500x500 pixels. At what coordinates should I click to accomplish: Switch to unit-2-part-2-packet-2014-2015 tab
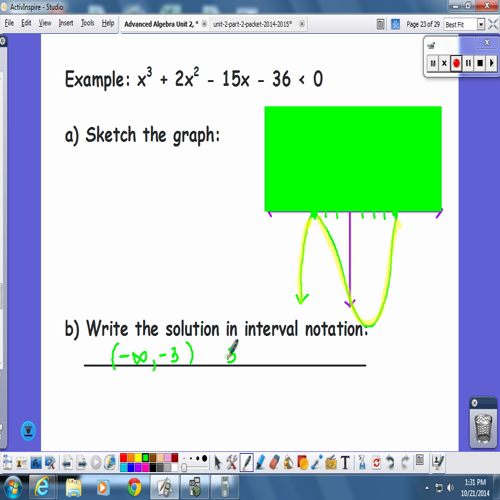point(252,24)
